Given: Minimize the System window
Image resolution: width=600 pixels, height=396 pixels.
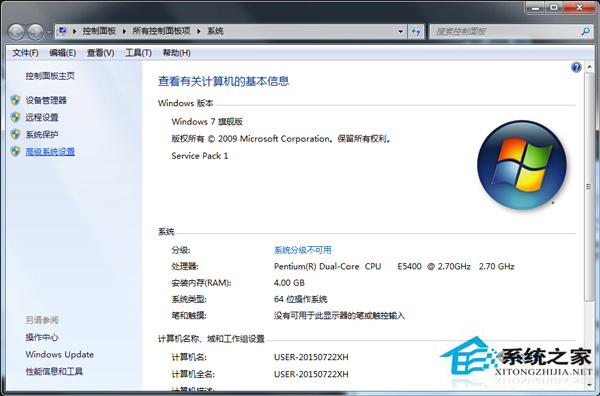Looking at the screenshot, I should [536, 7].
